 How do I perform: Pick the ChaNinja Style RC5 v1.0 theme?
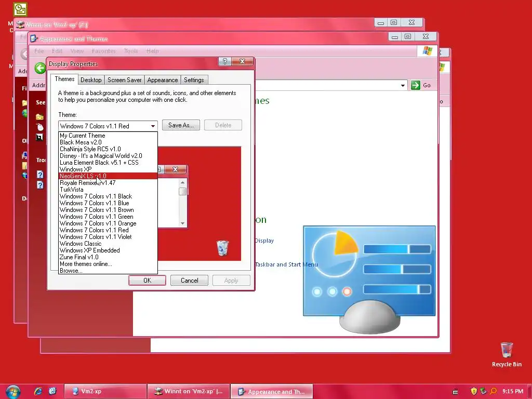[x=108, y=149]
